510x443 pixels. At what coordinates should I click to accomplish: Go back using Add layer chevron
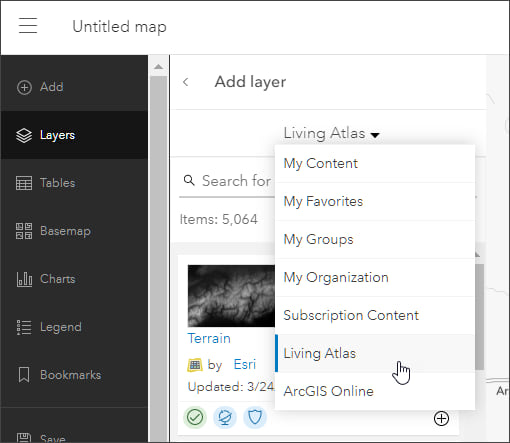pos(186,82)
